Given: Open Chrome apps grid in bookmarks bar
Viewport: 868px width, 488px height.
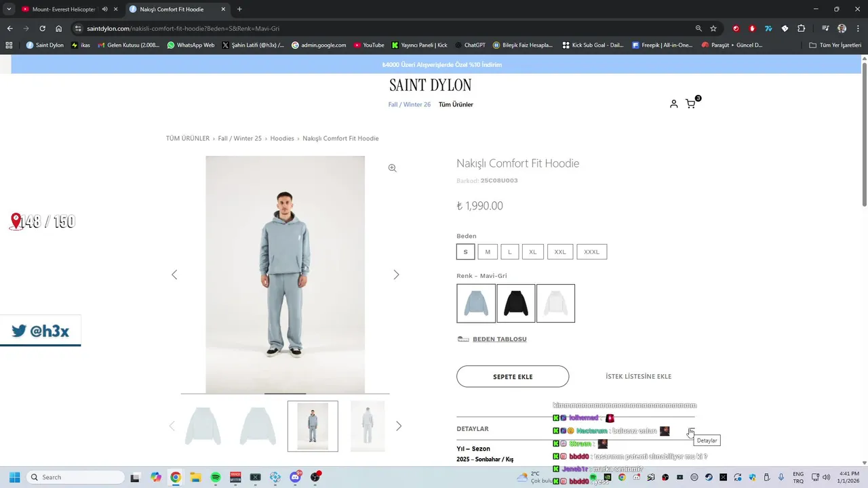Looking at the screenshot, I should pos(9,45).
